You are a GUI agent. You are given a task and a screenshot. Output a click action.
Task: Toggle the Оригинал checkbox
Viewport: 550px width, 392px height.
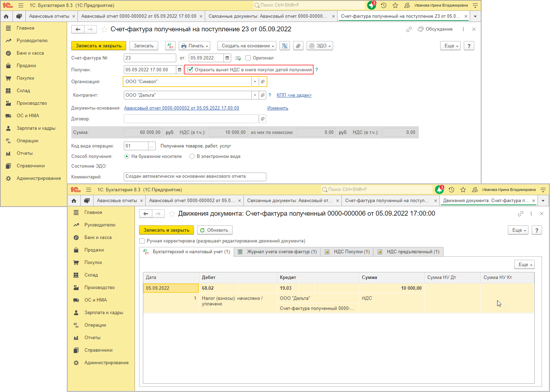[x=248, y=58]
